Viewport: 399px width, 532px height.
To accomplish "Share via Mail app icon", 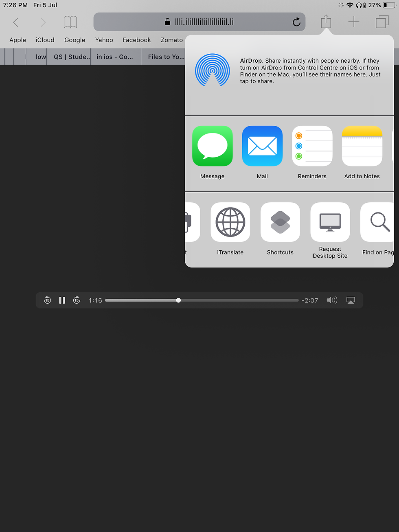I will (x=262, y=146).
